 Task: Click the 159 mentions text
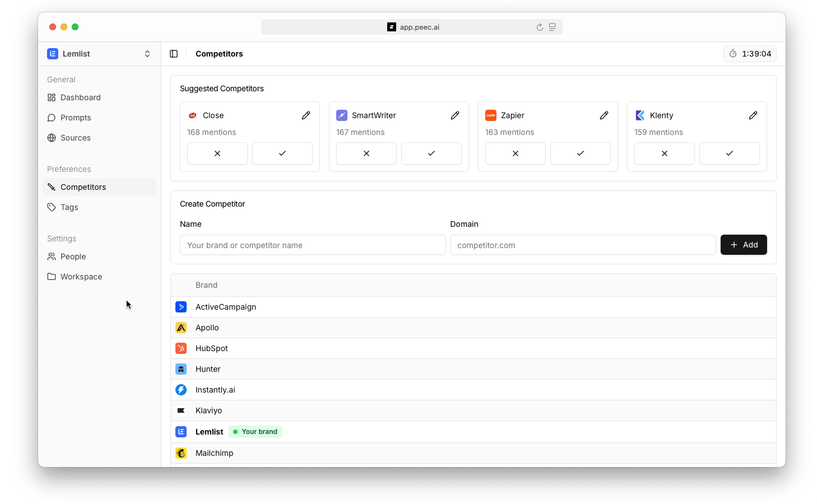point(658,132)
